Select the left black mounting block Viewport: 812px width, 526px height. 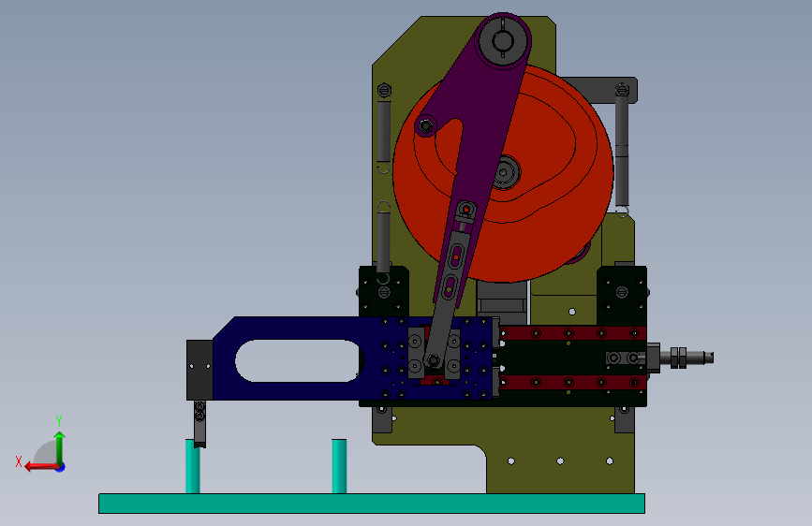(384, 291)
